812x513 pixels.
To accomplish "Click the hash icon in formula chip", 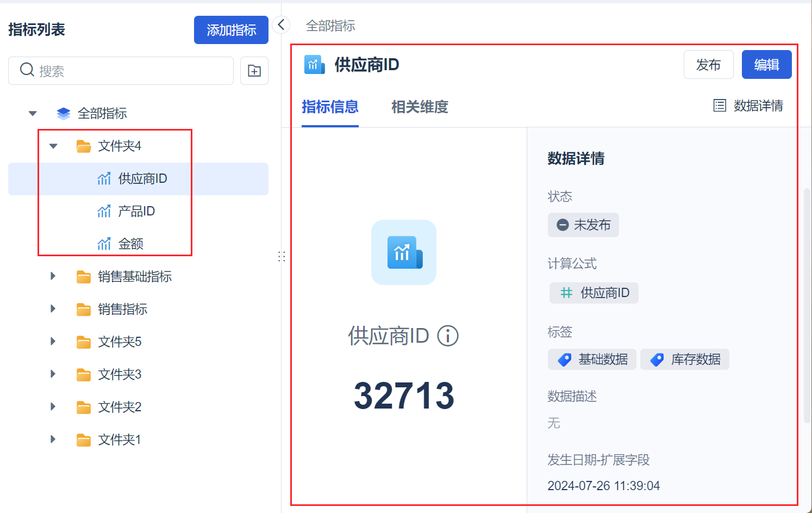I will click(566, 293).
